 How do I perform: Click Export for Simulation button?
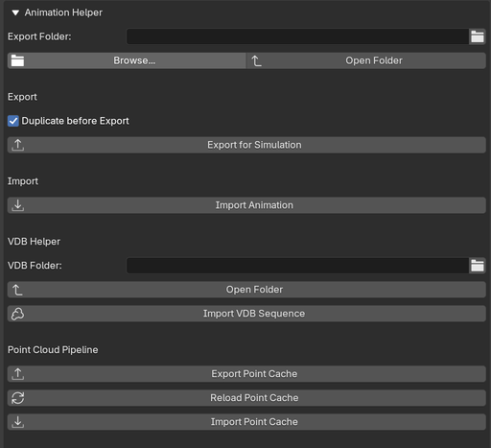(246, 145)
